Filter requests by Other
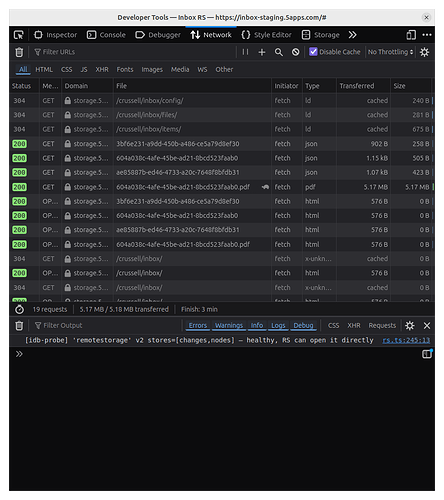444x500 pixels. [x=224, y=69]
